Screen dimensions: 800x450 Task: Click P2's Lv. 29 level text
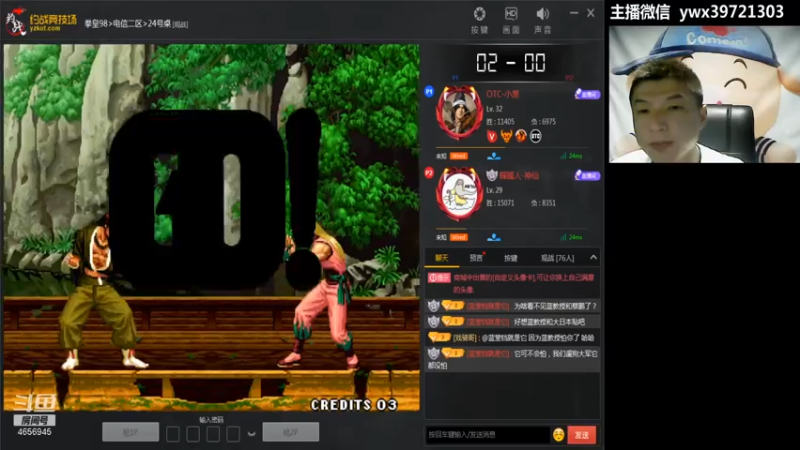494,190
